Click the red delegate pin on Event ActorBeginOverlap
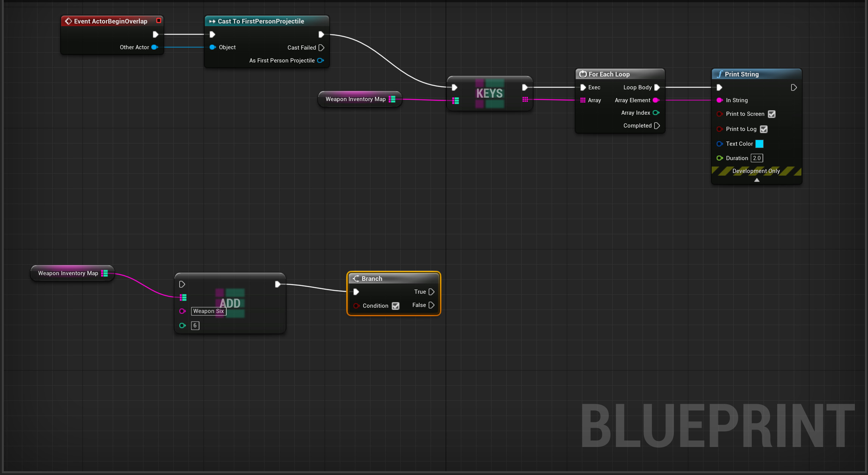Image resolution: width=868 pixels, height=475 pixels. point(159,21)
